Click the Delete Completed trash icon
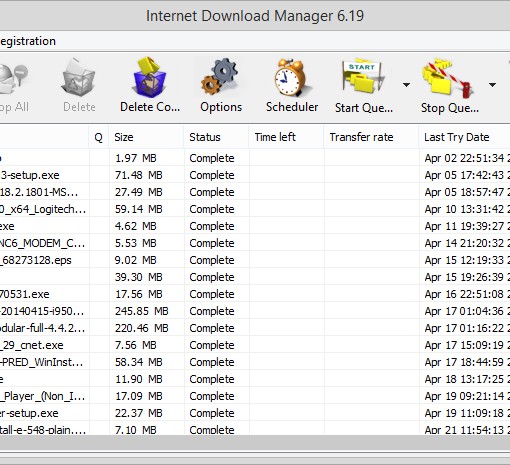The height and width of the screenshot is (465, 510). (149, 77)
